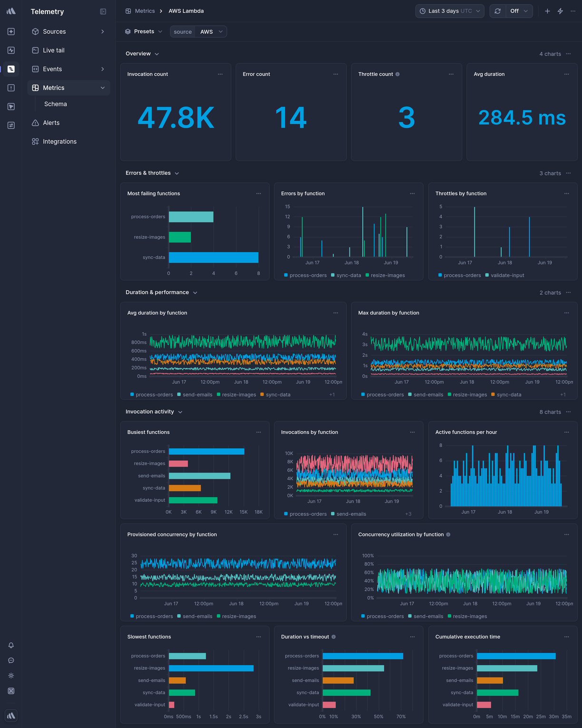
Task: Open Throttles by function chart options menu
Action: pyautogui.click(x=566, y=194)
